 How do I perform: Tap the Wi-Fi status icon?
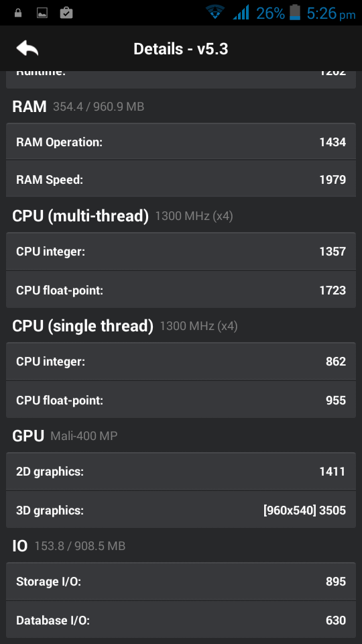[x=215, y=12]
